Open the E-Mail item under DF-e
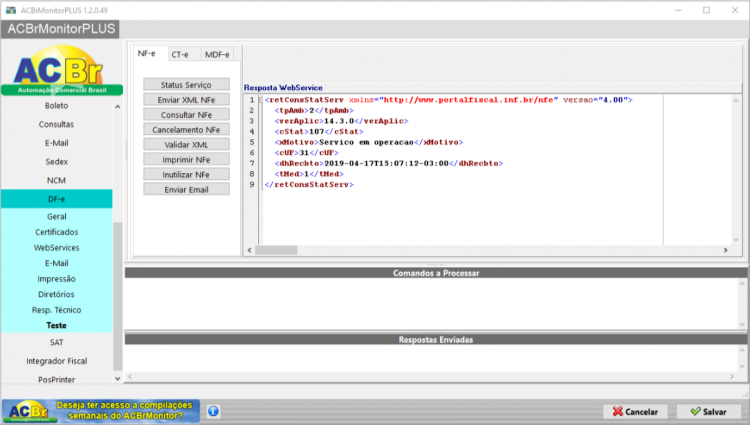The width and height of the screenshot is (750, 425). coord(56,263)
